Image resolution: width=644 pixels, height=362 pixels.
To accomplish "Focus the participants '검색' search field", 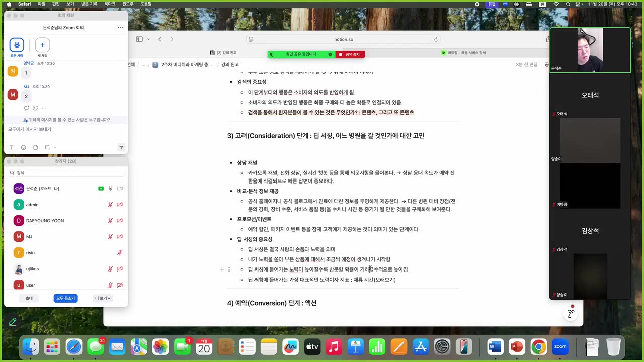I will 66,173.
